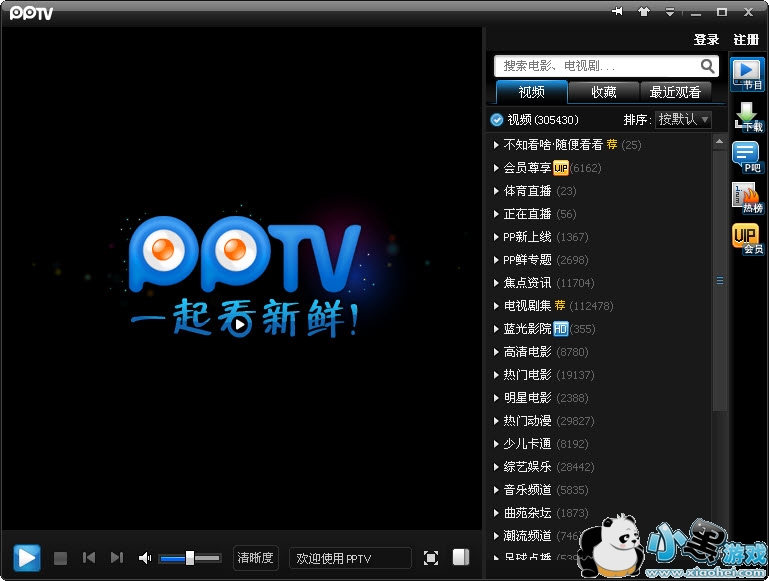Open the 节目 program sidebar icon
769x581 pixels.
(x=747, y=74)
